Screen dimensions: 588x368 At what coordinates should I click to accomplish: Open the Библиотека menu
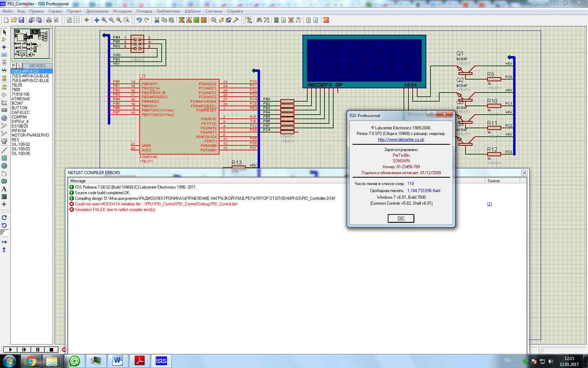point(168,11)
